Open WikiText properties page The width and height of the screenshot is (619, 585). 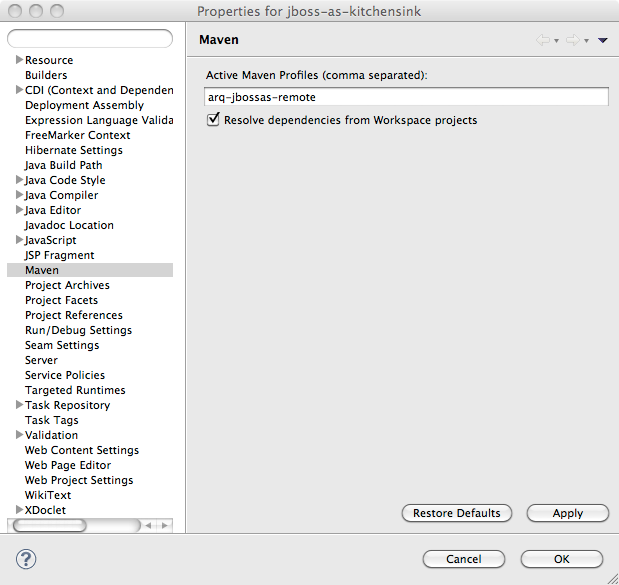coord(48,495)
